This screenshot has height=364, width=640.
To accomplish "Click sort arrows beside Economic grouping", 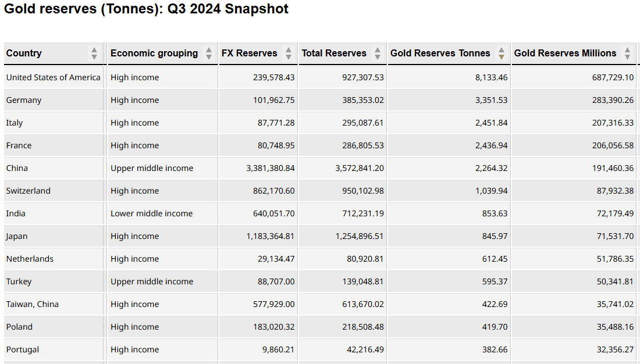I will (209, 53).
